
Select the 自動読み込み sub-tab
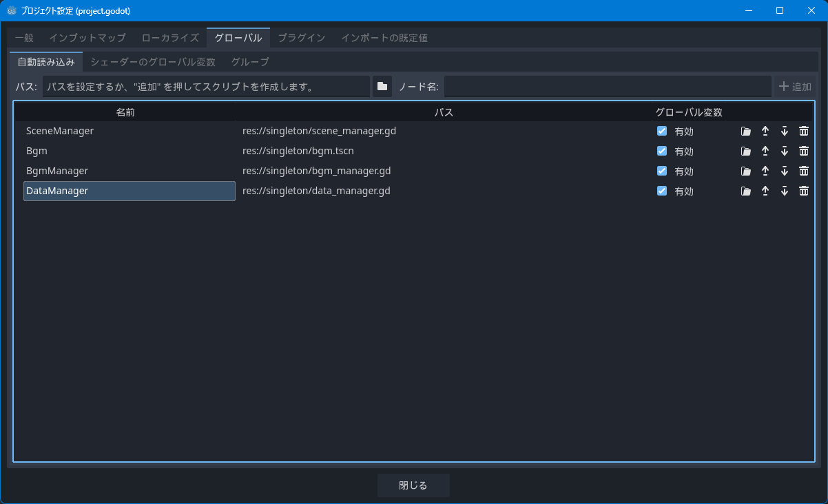point(46,62)
